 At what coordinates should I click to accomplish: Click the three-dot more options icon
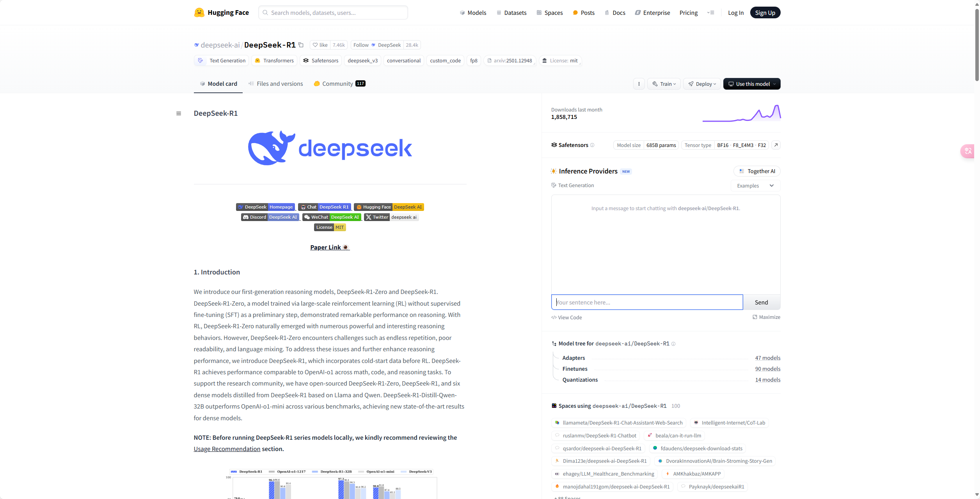click(x=639, y=84)
